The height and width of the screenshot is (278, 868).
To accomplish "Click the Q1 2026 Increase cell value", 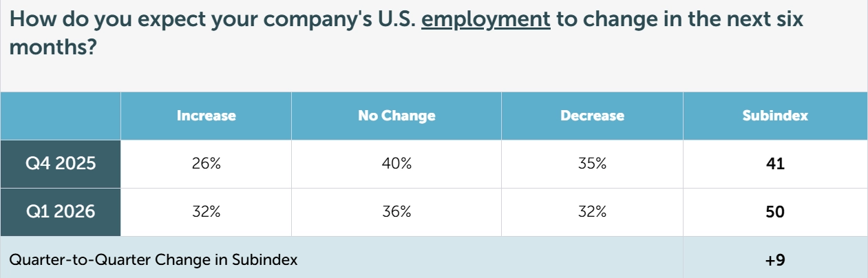I will 207,212.
